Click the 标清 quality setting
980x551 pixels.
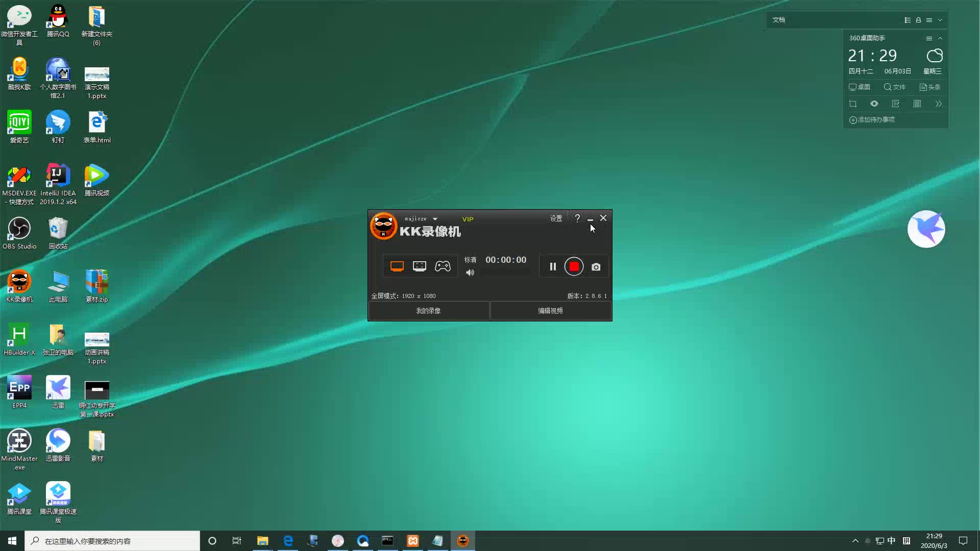pos(470,260)
